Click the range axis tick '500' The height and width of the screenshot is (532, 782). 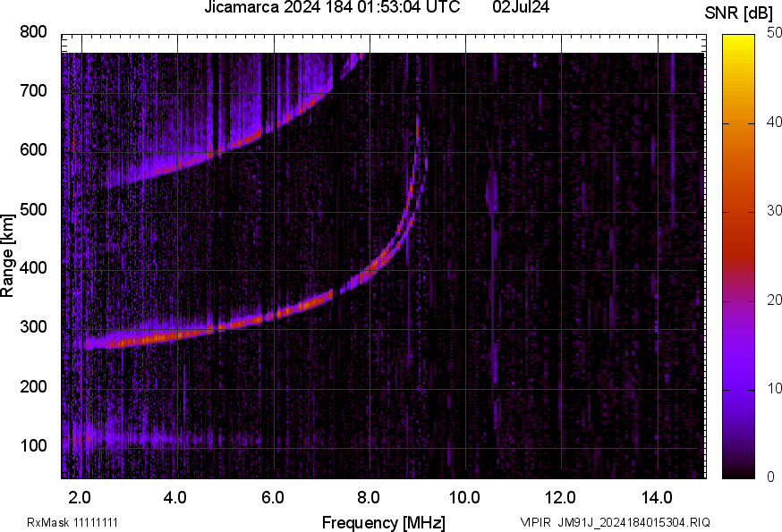pos(33,209)
